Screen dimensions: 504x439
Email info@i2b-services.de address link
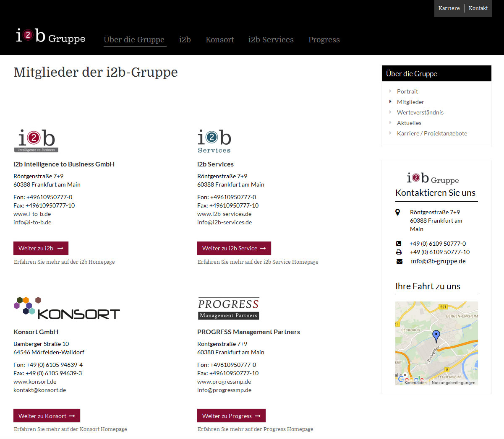[x=225, y=222]
